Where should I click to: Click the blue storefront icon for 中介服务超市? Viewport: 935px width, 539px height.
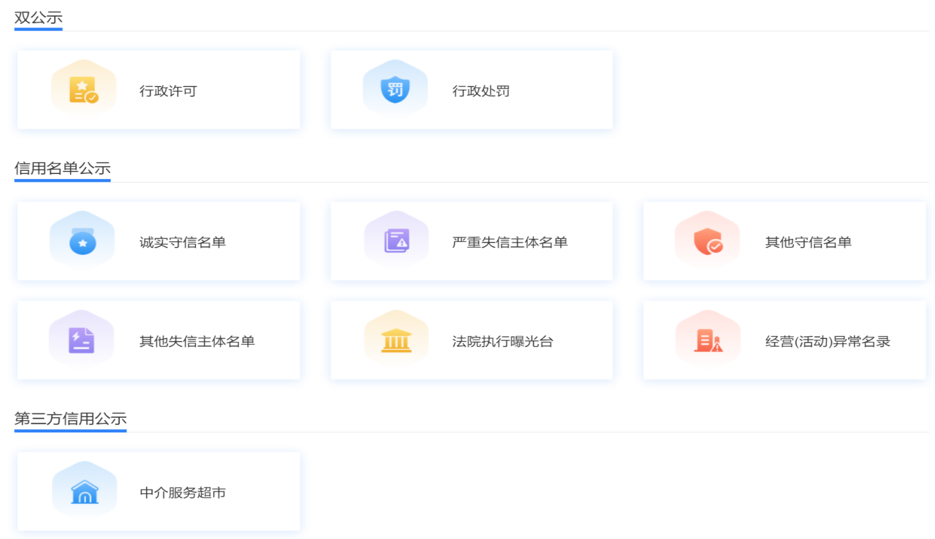[x=84, y=491]
